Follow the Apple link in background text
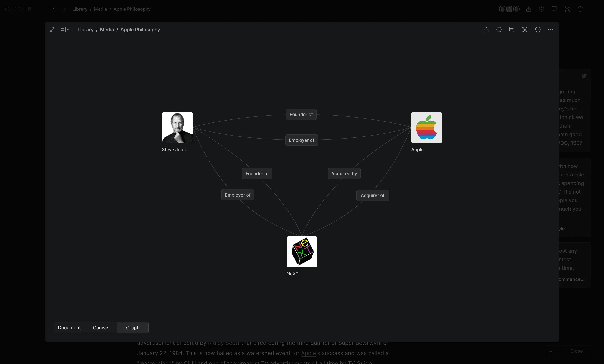604x364 pixels. 308,353
